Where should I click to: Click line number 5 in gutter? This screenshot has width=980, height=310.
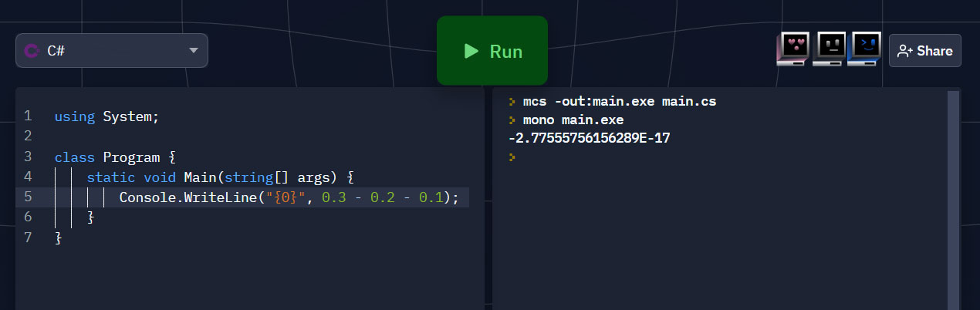click(x=28, y=197)
